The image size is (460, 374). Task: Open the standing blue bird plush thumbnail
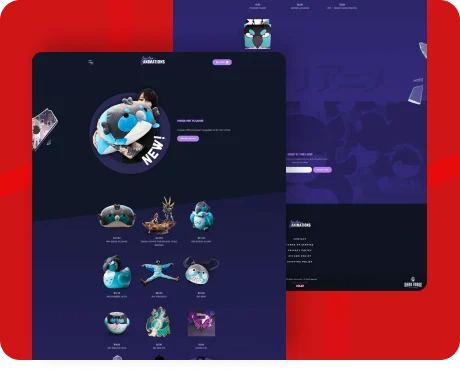tap(201, 216)
